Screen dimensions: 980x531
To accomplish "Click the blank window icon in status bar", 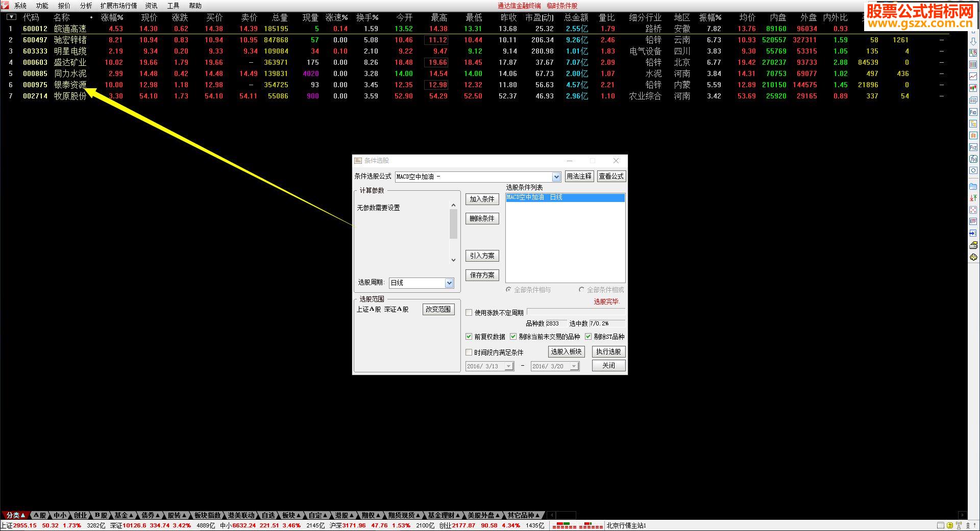I will tap(941, 525).
